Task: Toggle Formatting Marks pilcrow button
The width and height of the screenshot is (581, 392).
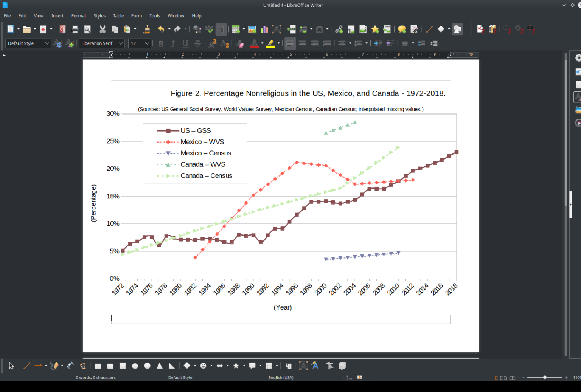Action: click(221, 29)
